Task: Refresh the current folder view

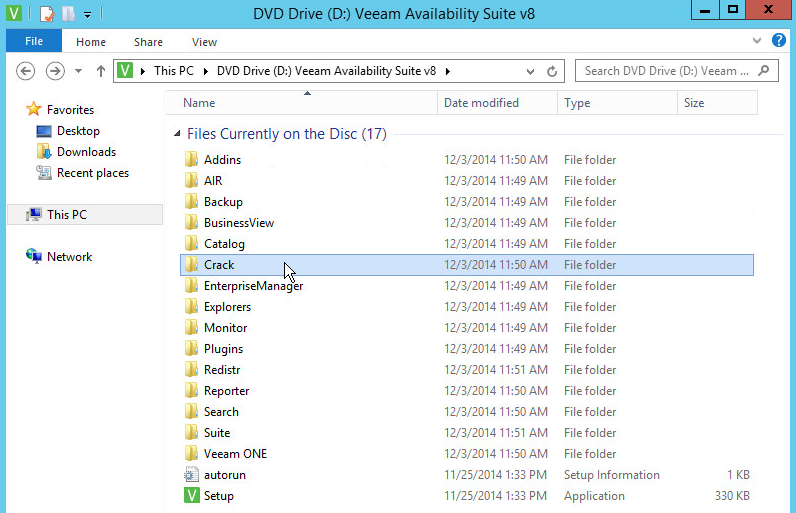Action: point(552,72)
